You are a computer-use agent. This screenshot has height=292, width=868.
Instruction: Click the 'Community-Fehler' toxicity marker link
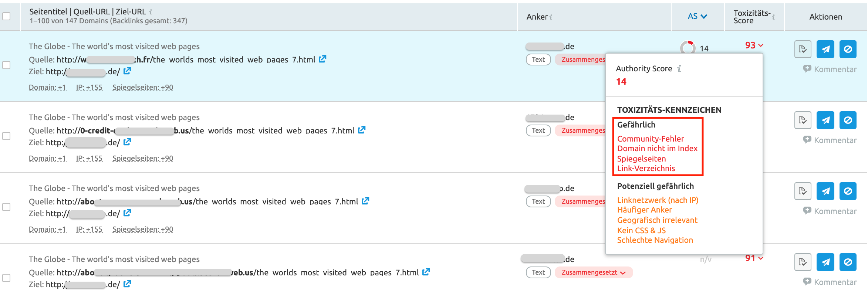click(650, 139)
